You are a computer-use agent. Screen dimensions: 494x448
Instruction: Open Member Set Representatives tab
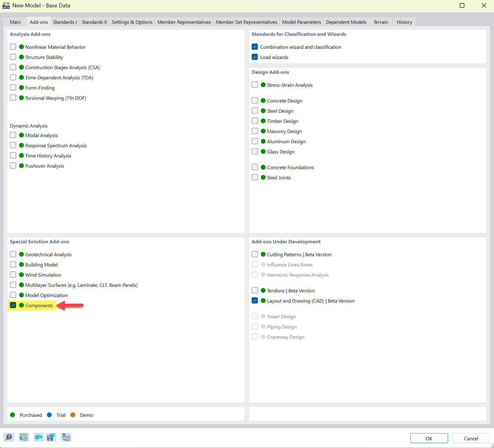(x=246, y=22)
